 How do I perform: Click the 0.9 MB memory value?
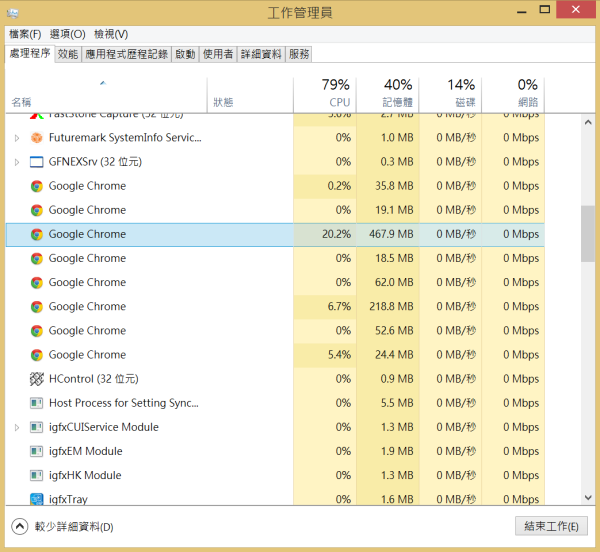(397, 379)
